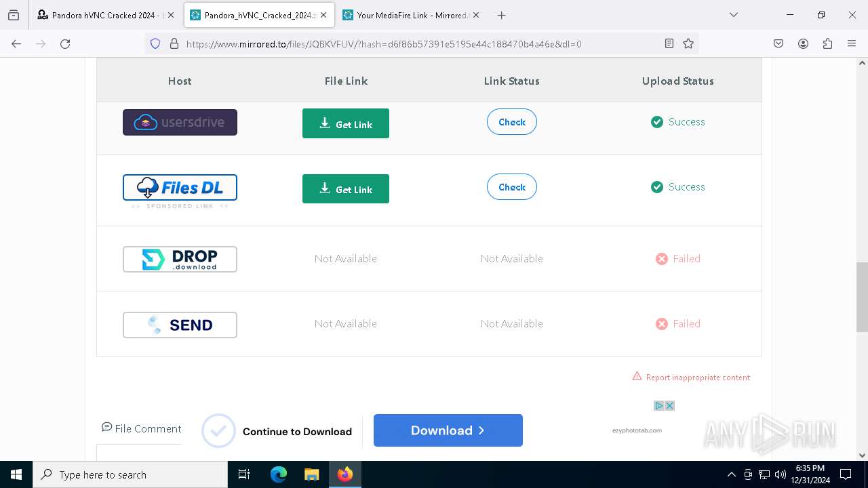
Task: Get the link for usersdrive host
Action: click(346, 123)
